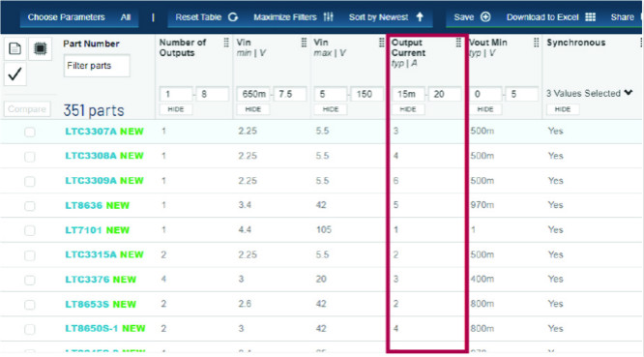Click the Download to Excel grid icon
Image resolution: width=644 pixels, height=357 pixels.
click(590, 16)
